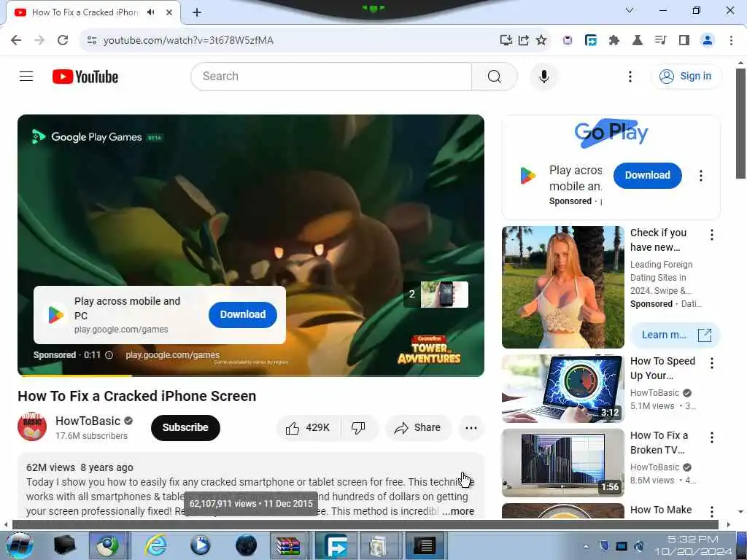Viewport: 747px width, 560px height.
Task: Click the How To Make video title
Action: pos(661,510)
